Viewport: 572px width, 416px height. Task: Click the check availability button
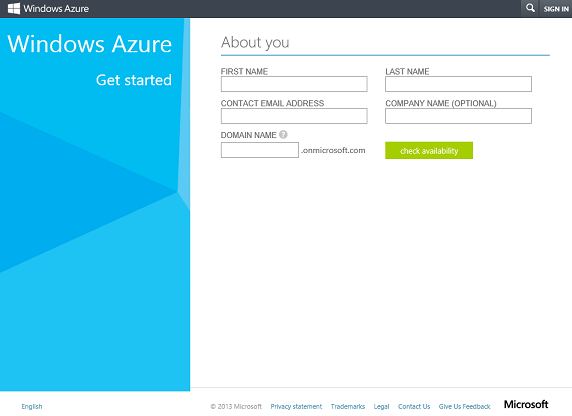pos(429,150)
